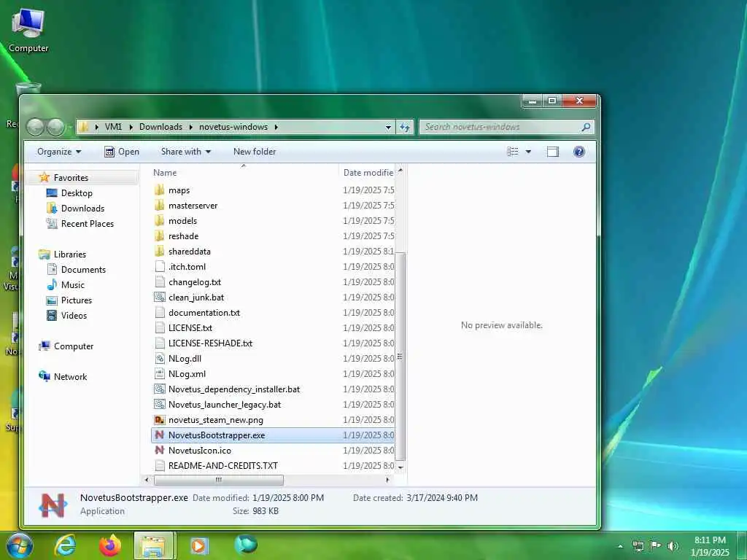Screen dimensions: 747x560
Task: Select the README-AND-CREDITS.TXT file
Action: [222, 465]
